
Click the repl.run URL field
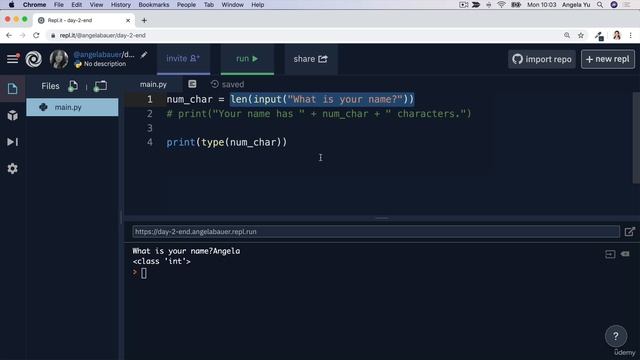(x=376, y=231)
